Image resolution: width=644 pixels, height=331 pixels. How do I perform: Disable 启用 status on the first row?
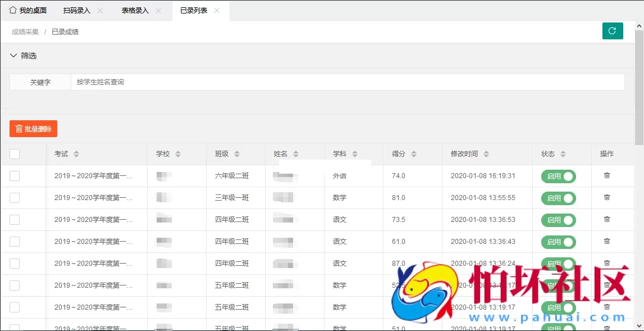click(x=558, y=176)
